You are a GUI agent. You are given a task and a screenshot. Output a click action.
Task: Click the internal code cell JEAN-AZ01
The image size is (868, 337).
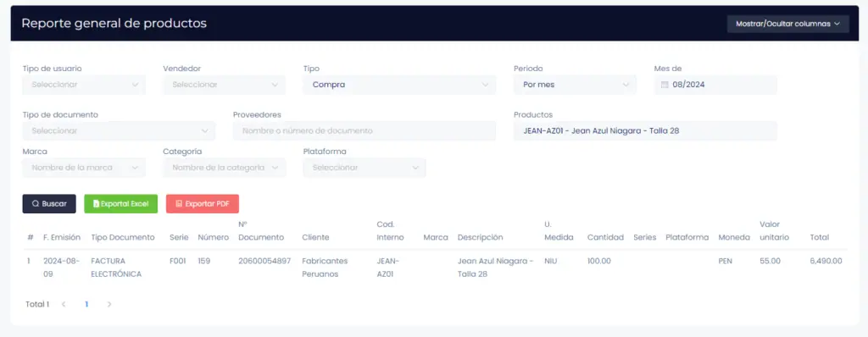[x=388, y=268]
